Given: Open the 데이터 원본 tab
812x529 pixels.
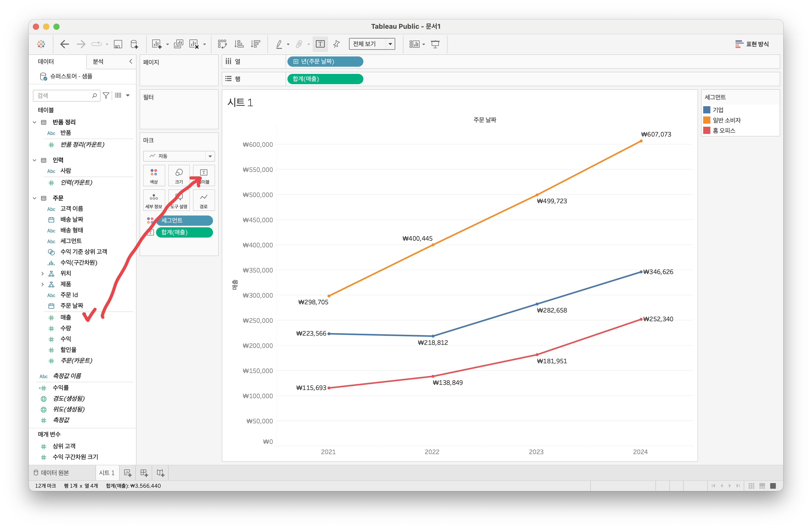Looking at the screenshot, I should point(52,473).
